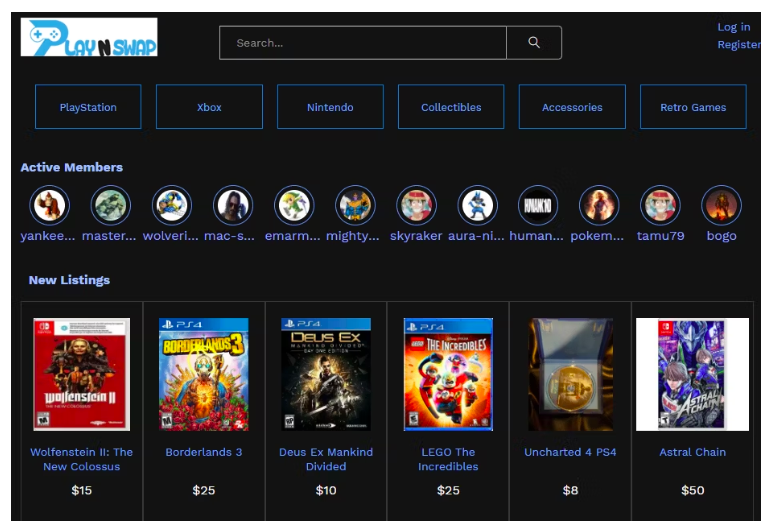Click the master... username text
Viewport: 768px width, 527px height.
109,236
